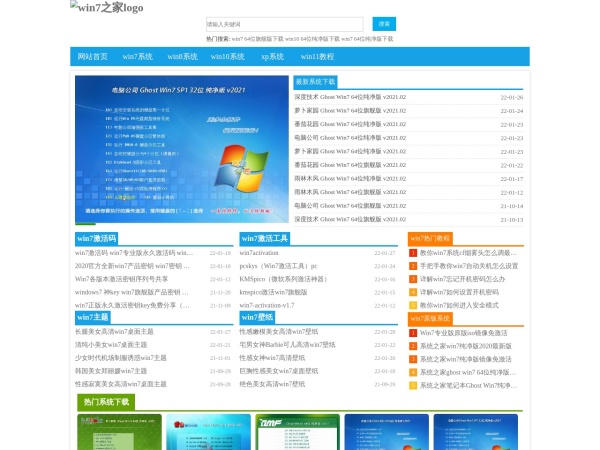Open 系统之家win7纯净版镜像免激活 link
The width and height of the screenshot is (600, 450).
coord(466,359)
